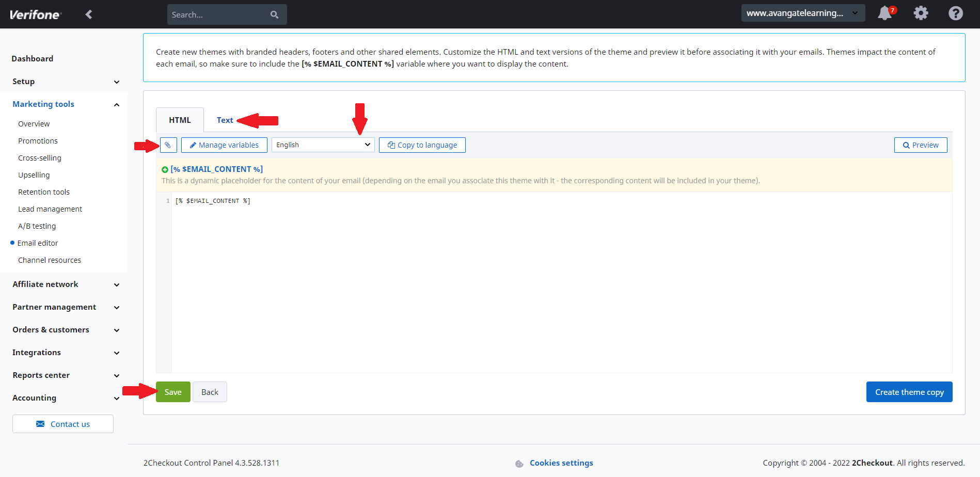
Task: Save the email theme
Action: [x=172, y=392]
